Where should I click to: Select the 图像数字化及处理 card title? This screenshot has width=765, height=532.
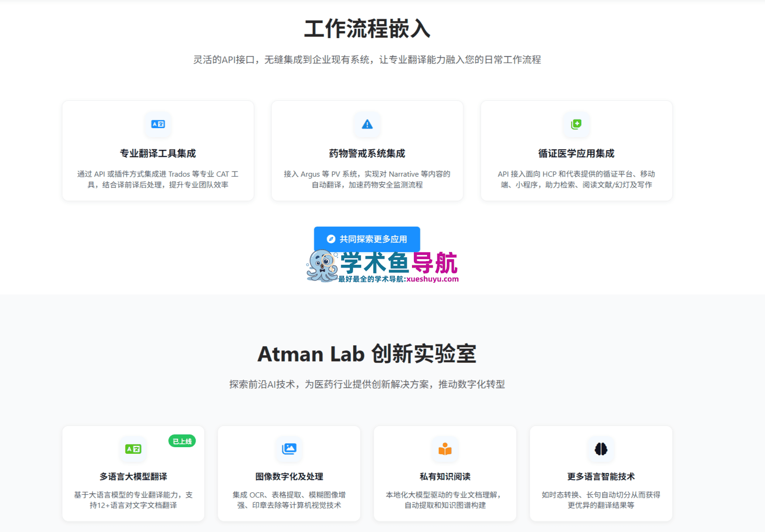coord(289,477)
